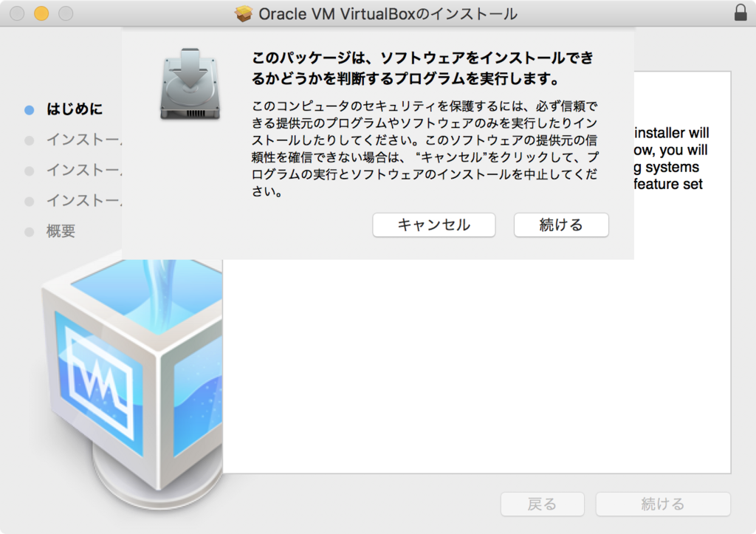Click the VirtualBox cube logo
Image resolution: width=756 pixels, height=534 pixels.
[133, 381]
